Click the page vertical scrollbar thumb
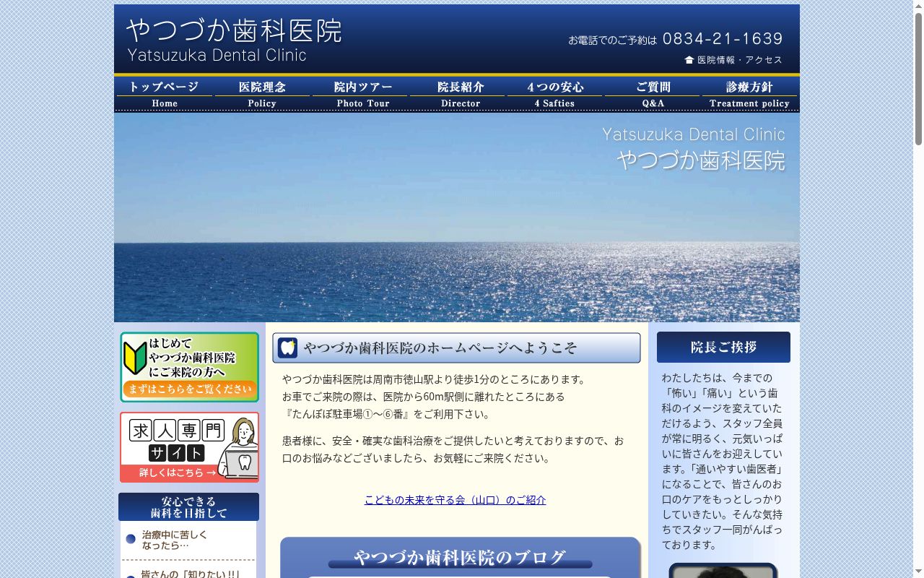The width and height of the screenshot is (924, 578). click(x=918, y=78)
